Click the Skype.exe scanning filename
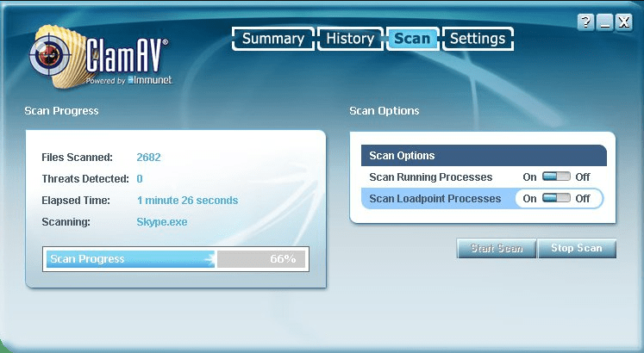Image resolution: width=644 pixels, height=353 pixels. pos(161,222)
